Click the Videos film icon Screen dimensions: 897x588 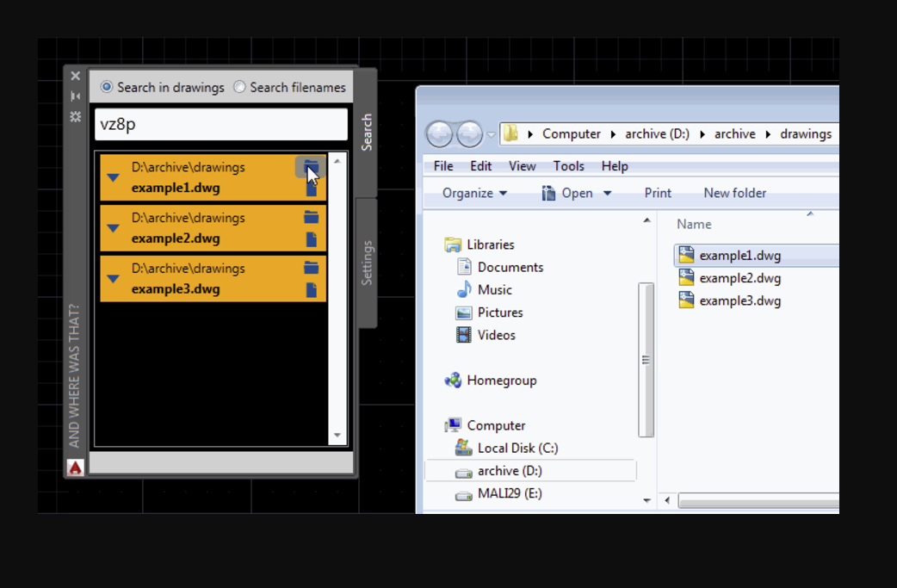463,335
